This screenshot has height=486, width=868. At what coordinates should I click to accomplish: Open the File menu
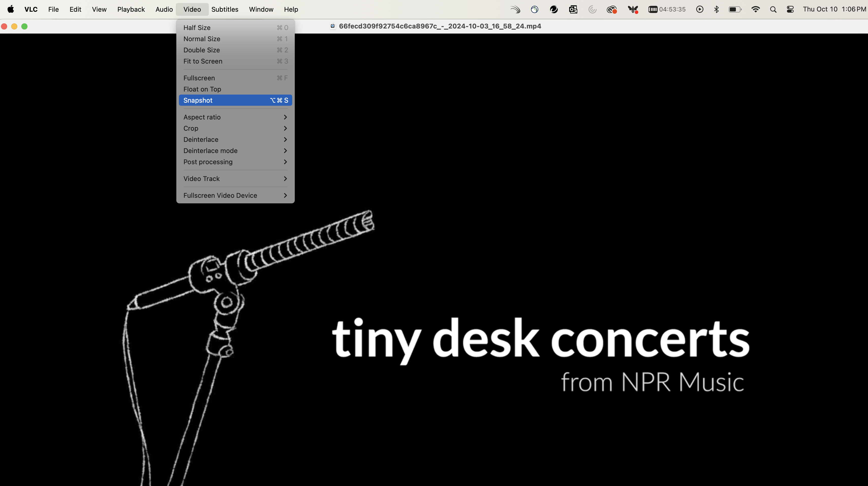point(54,9)
